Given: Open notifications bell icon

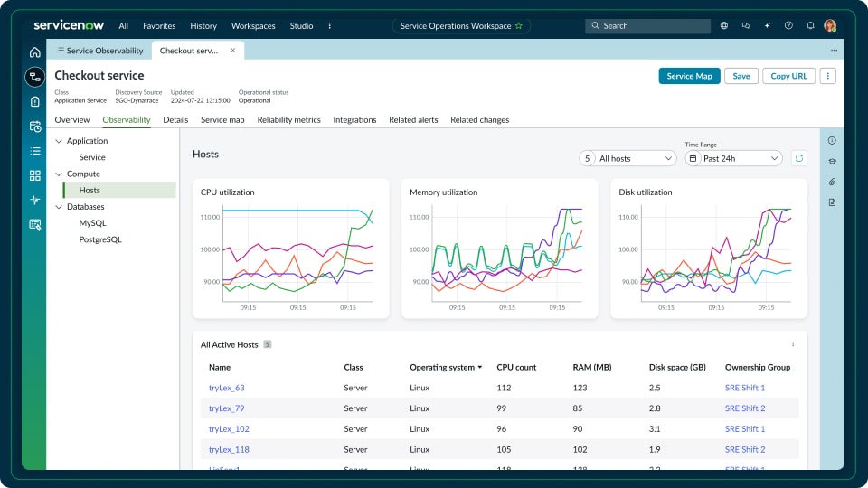Looking at the screenshot, I should pos(810,26).
